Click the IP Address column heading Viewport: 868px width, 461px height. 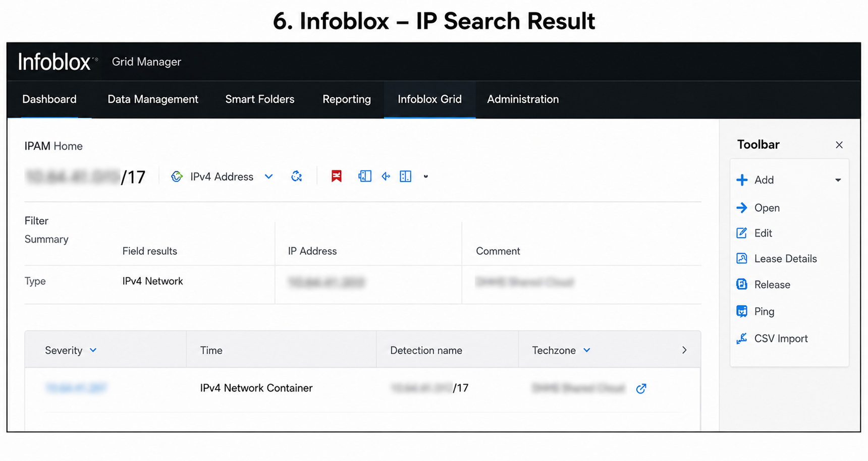tap(312, 251)
